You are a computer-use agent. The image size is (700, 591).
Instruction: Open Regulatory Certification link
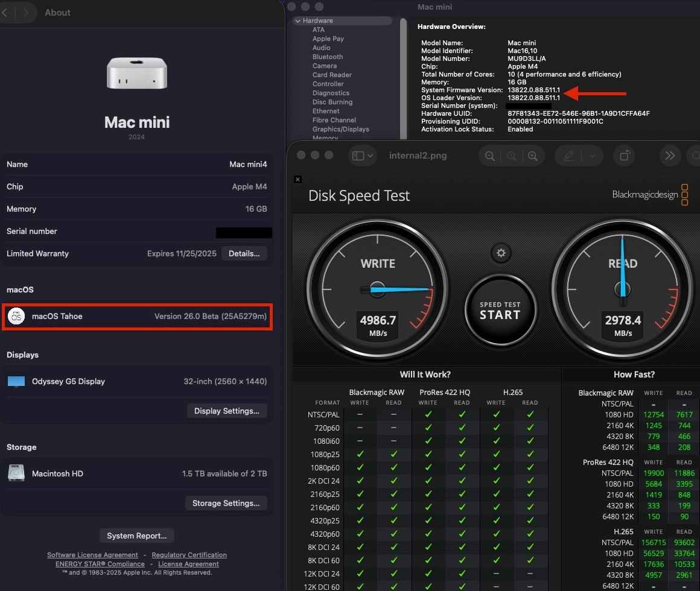click(x=189, y=555)
